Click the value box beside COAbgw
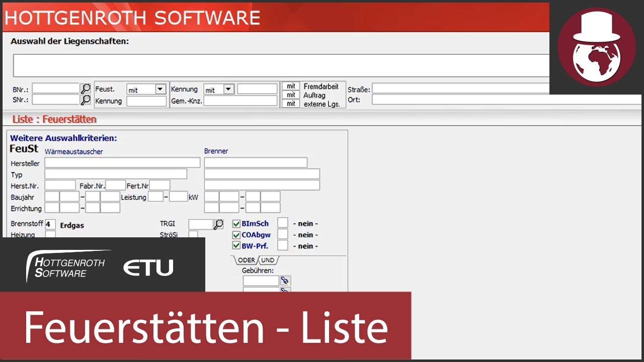The height and width of the screenshot is (362, 644). tap(283, 234)
